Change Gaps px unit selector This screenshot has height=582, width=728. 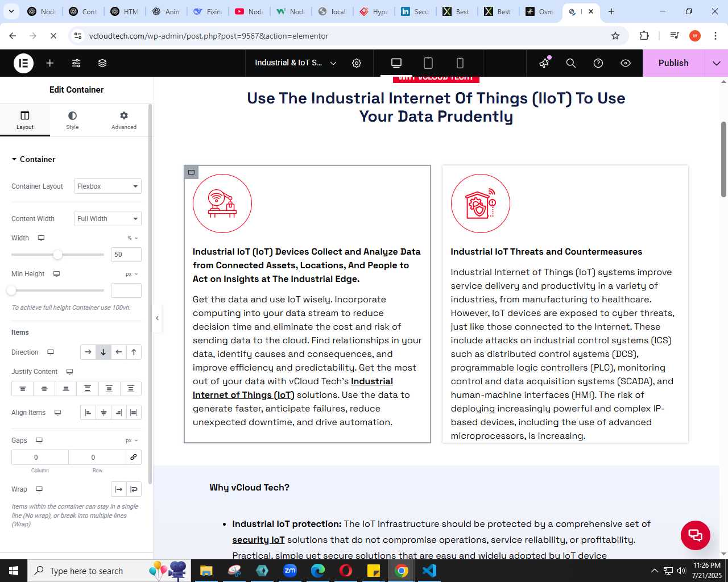coord(132,440)
